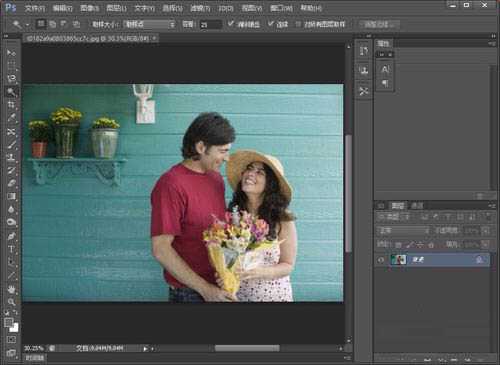Toggle the Contiguous checkbox in options bar
500x365 pixels.
click(271, 24)
